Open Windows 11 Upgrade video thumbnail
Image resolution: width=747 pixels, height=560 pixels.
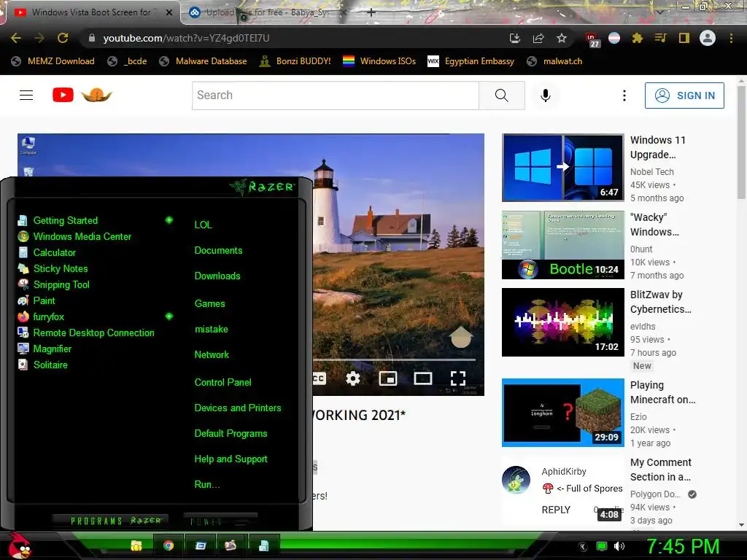click(563, 168)
